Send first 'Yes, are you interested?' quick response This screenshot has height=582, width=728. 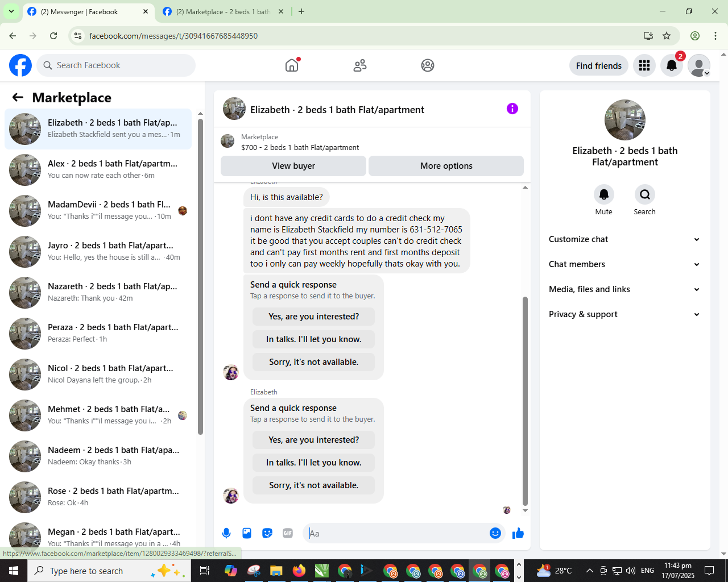[314, 317]
